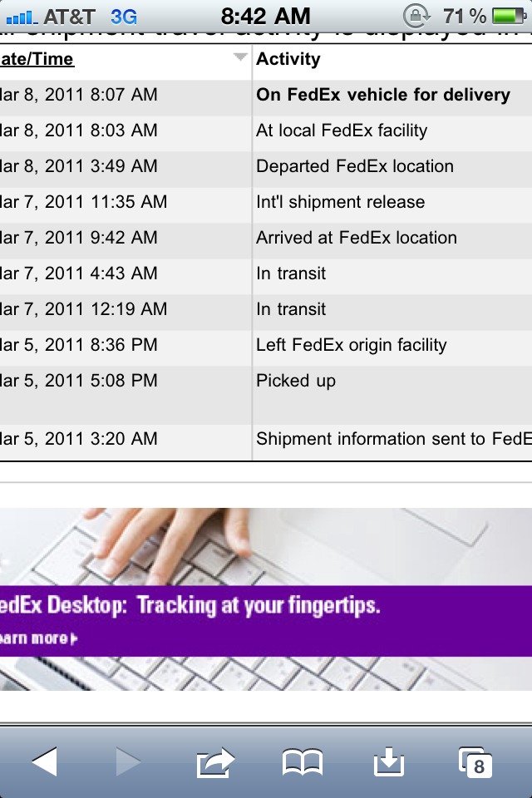Sort by the Date/Time column header

pyautogui.click(x=37, y=60)
